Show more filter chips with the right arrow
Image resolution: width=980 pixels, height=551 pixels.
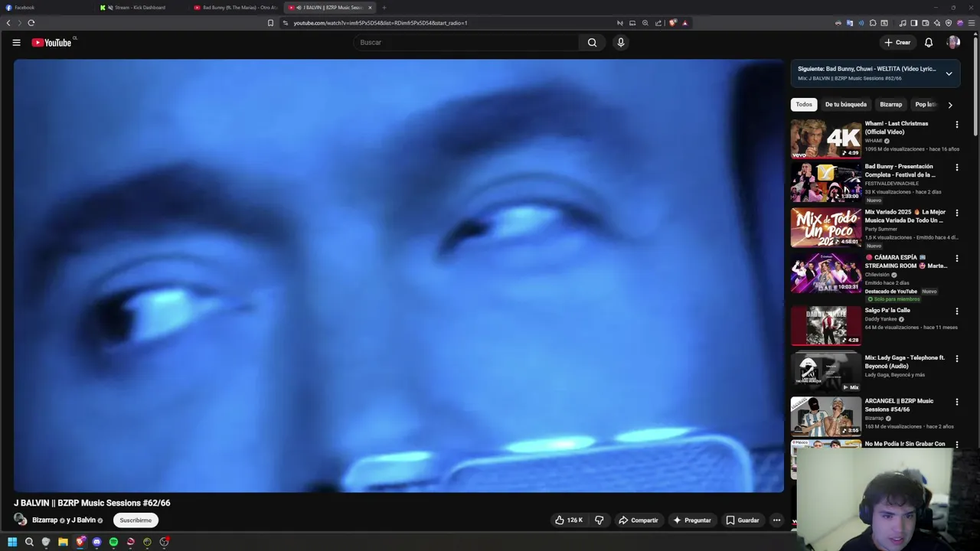(x=950, y=105)
